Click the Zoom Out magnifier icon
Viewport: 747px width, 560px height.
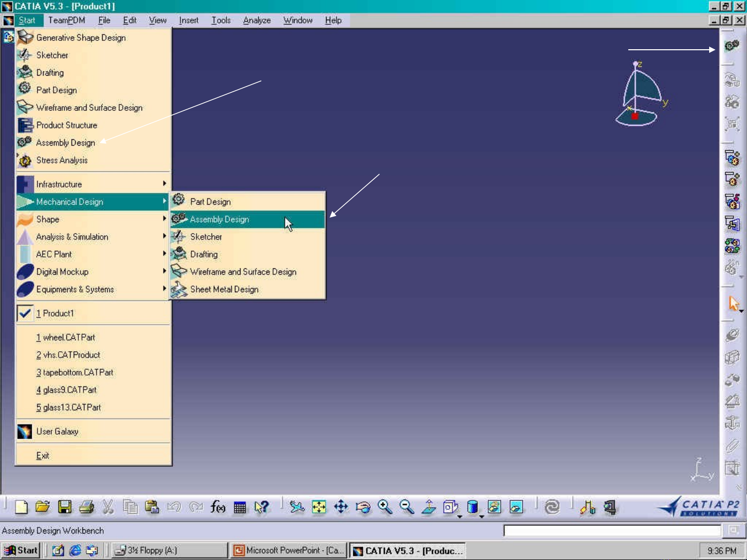tap(406, 507)
